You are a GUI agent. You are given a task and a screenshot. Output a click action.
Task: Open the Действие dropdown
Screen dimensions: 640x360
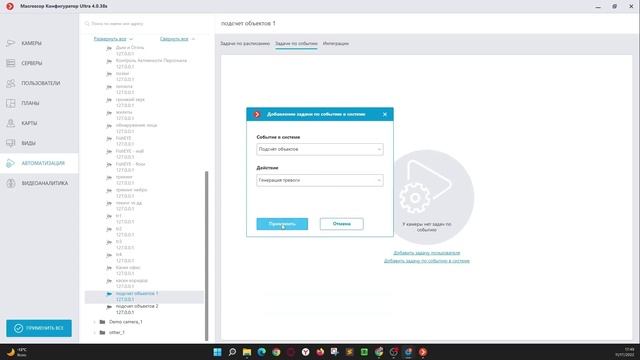(320, 180)
